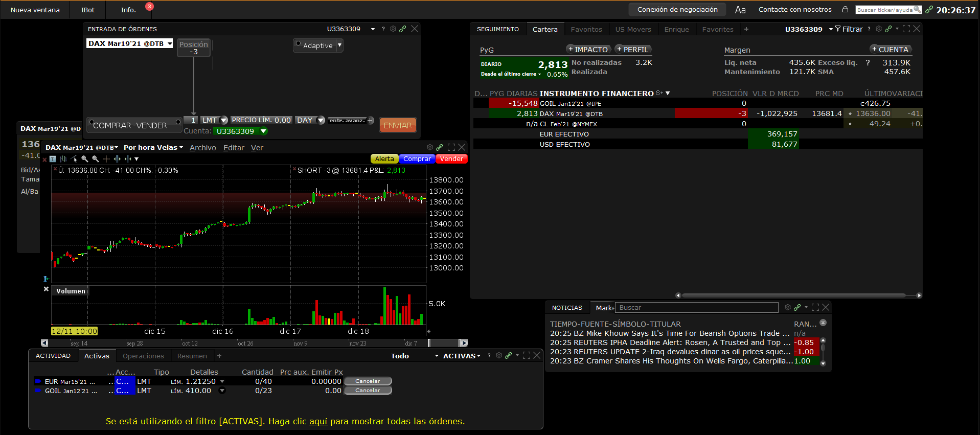980x435 pixels.
Task: Open the ACTIVAS filter dropdown in Actividad
Action: (x=462, y=356)
